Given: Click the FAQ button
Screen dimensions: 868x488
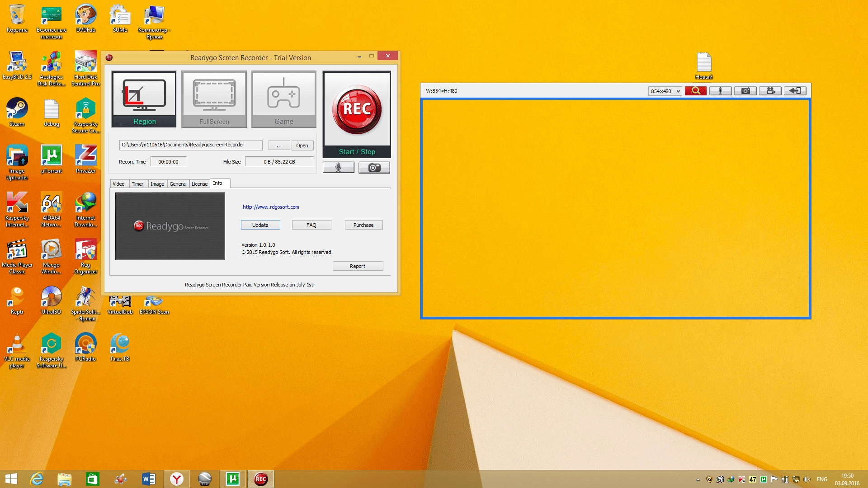Looking at the screenshot, I should [x=311, y=225].
